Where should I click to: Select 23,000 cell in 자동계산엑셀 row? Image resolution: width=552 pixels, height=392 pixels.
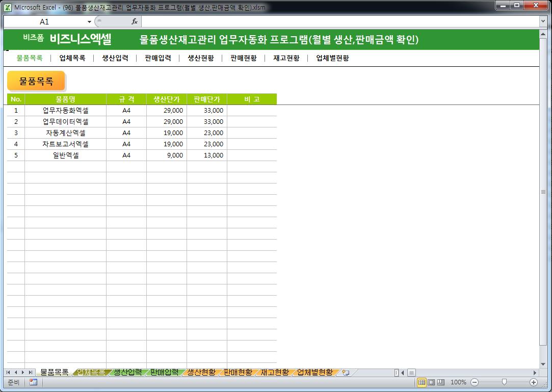click(207, 133)
